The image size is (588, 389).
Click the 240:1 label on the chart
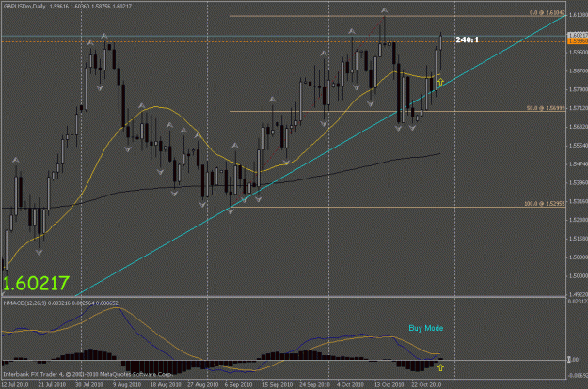(x=467, y=39)
